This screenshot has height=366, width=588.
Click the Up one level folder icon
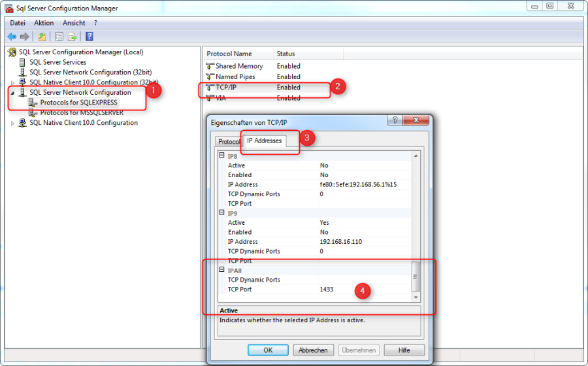(x=42, y=37)
